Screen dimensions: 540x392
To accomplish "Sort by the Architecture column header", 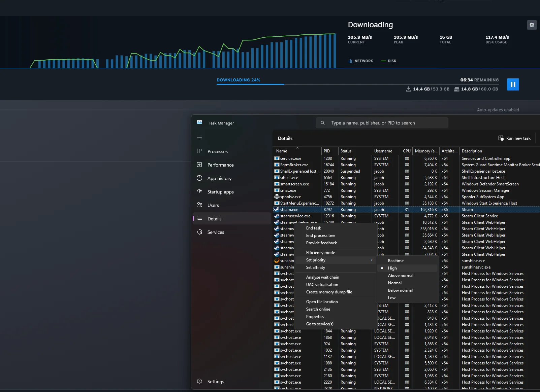I will [449, 151].
